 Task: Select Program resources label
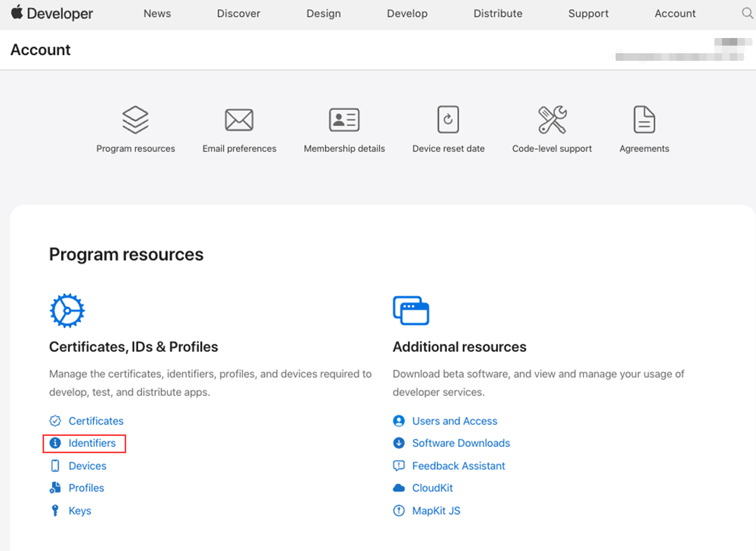coord(136,149)
